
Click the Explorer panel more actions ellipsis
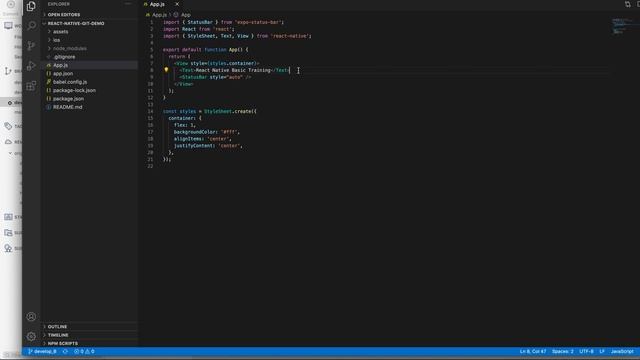click(128, 4)
